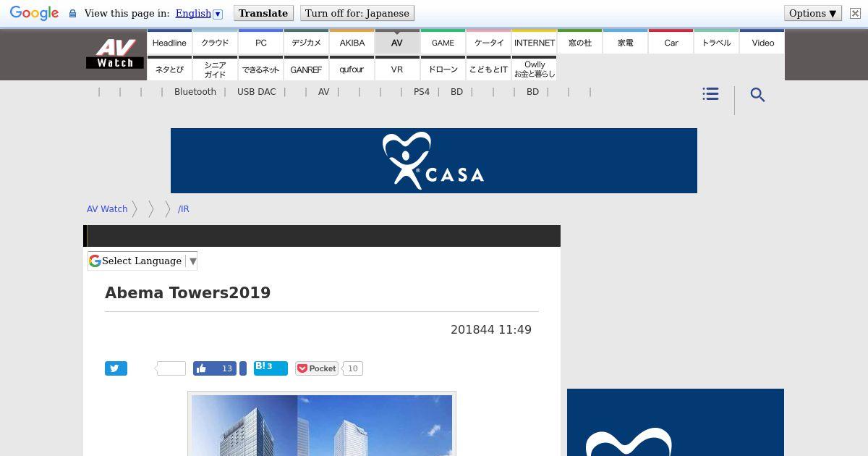Image resolution: width=868 pixels, height=456 pixels.
Task: Click the blue sidebar advertisement
Action: 676,423
